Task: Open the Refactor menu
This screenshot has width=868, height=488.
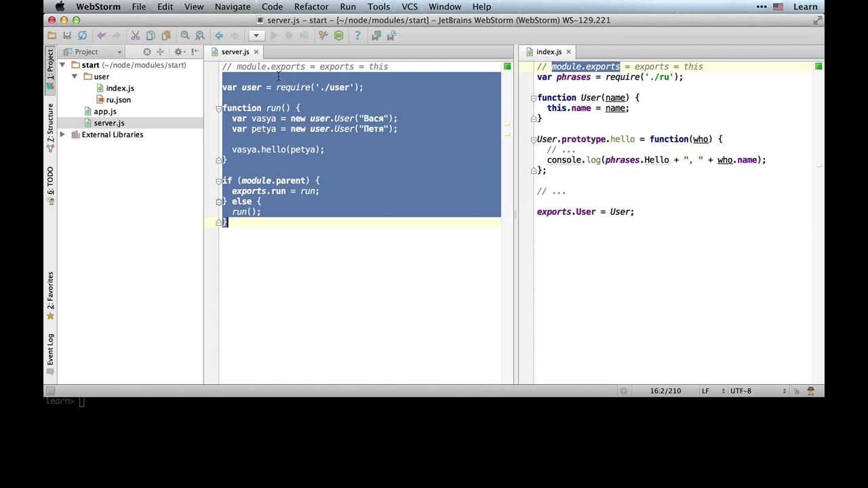Action: click(x=311, y=7)
